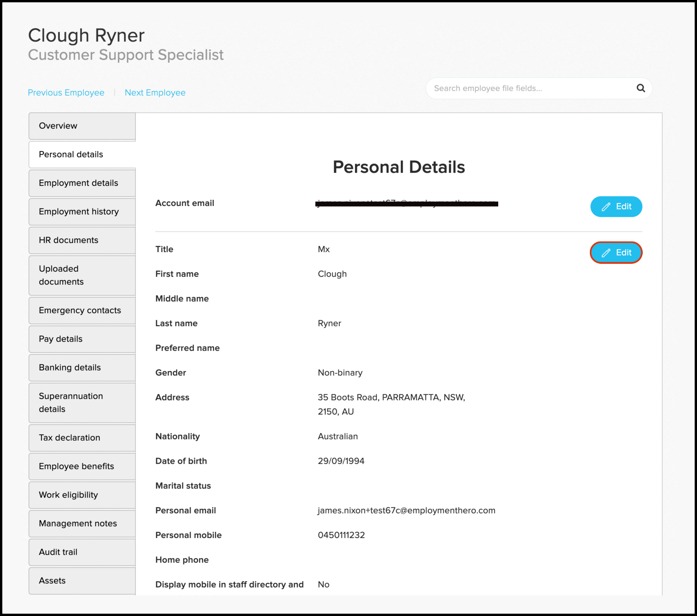Open the HR documents section
The height and width of the screenshot is (616, 697).
click(67, 240)
